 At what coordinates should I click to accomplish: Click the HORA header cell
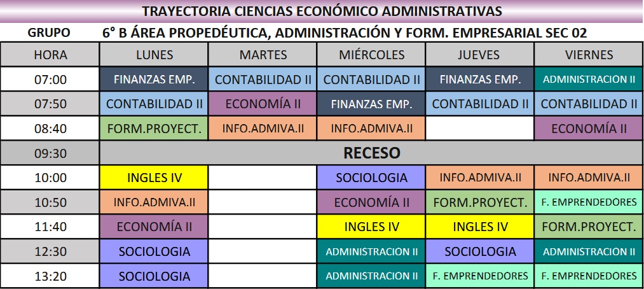(50, 55)
